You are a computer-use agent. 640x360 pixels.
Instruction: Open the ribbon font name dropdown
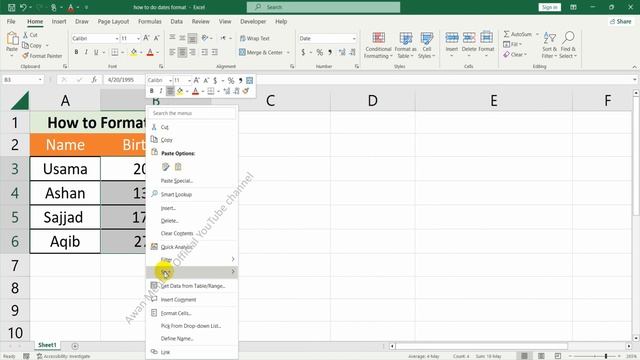pos(117,38)
